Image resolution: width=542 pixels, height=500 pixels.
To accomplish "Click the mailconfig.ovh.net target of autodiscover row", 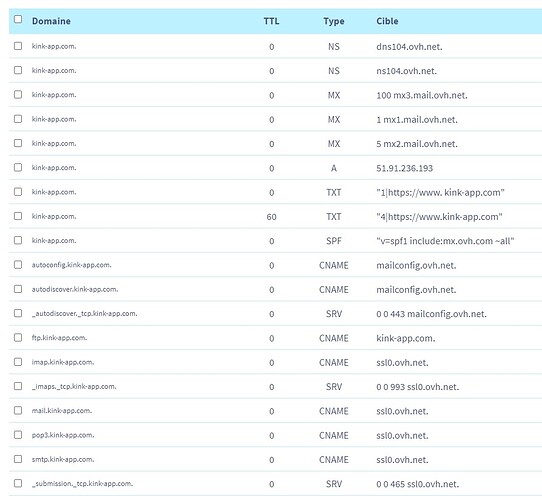I will tap(416, 290).
